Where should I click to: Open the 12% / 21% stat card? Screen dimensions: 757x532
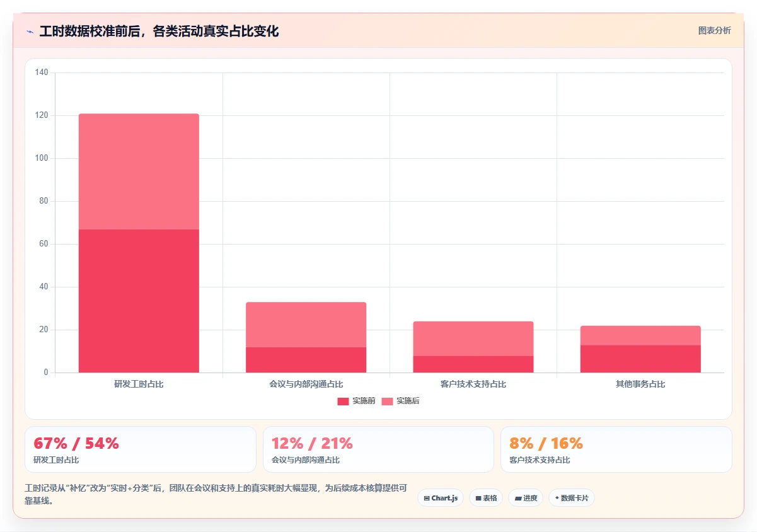point(378,449)
